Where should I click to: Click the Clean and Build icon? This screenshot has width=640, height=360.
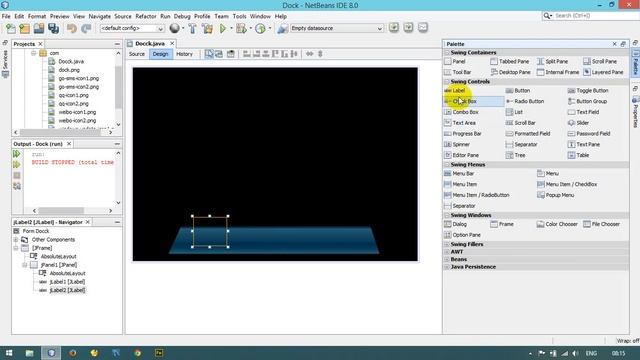[x=207, y=28]
